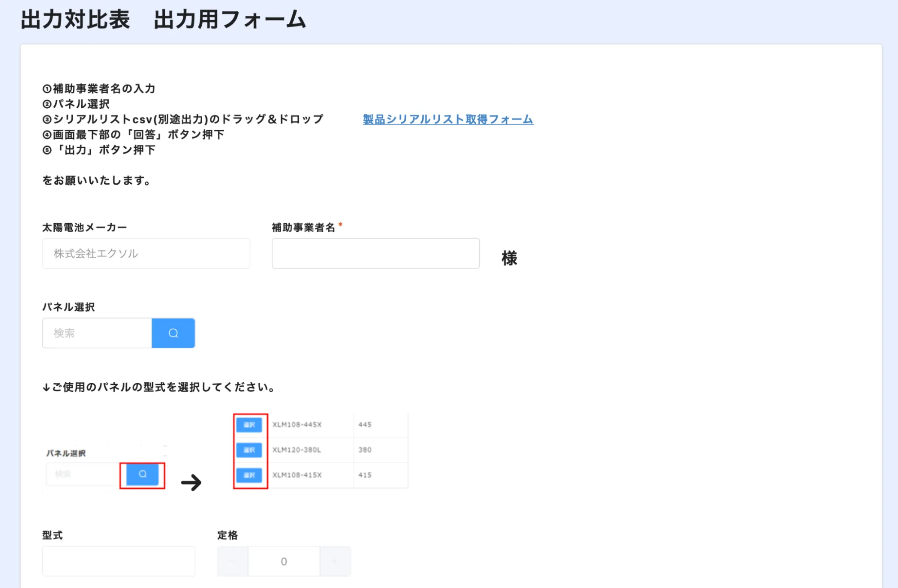This screenshot has width=898, height=588.
Task: Click the 太陽電池メーカー field showing 株式会社エクソル
Action: 146,253
